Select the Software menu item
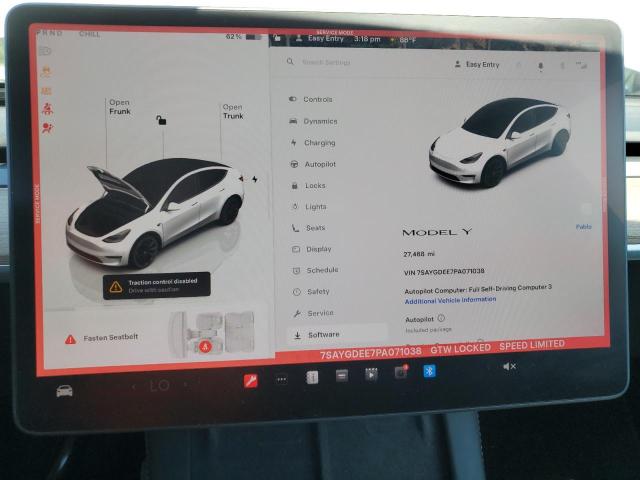Image resolution: width=640 pixels, height=480 pixels. click(x=322, y=334)
